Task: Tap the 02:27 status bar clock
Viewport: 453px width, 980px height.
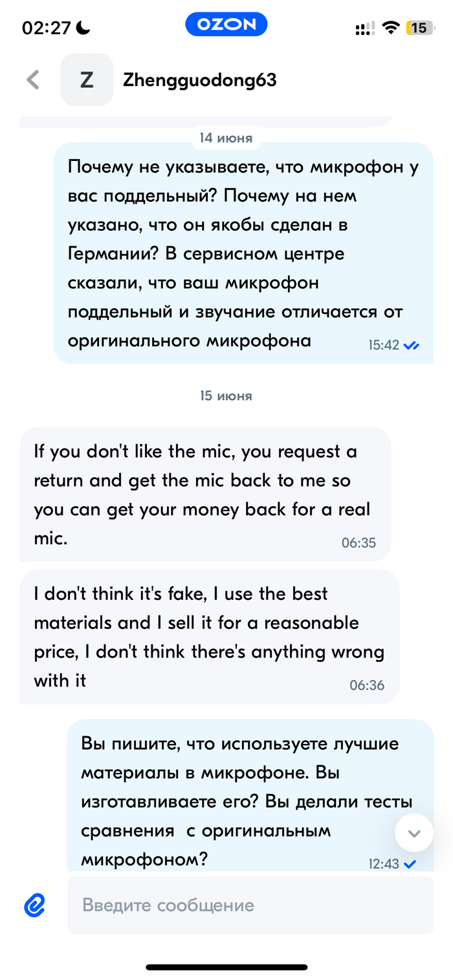Action: coord(47,28)
